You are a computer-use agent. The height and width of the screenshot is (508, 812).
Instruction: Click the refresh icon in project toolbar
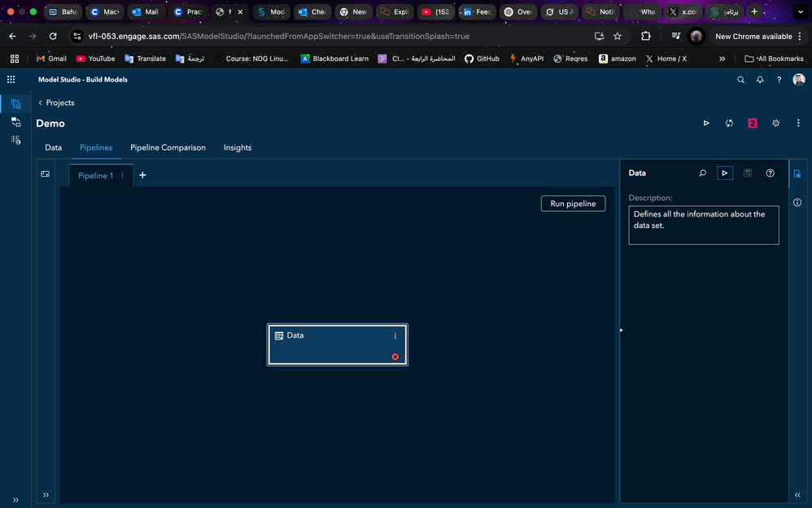729,124
